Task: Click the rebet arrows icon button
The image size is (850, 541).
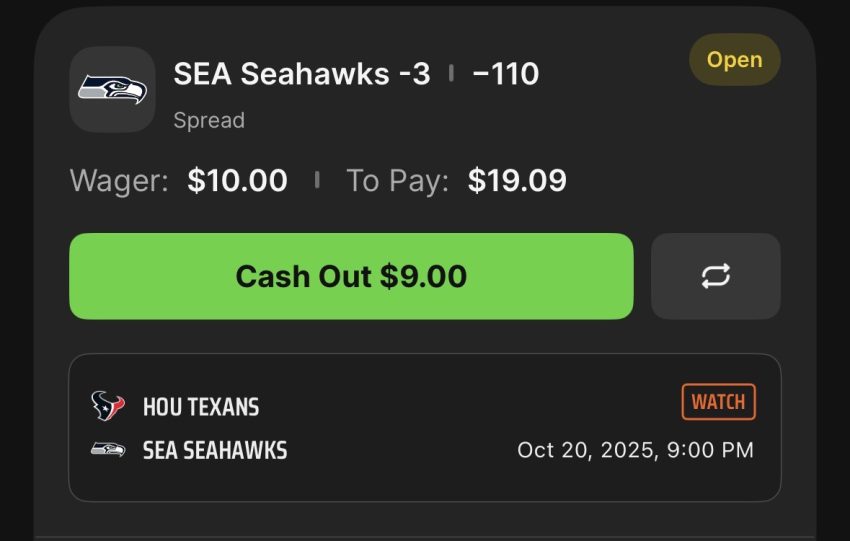Action: click(715, 276)
